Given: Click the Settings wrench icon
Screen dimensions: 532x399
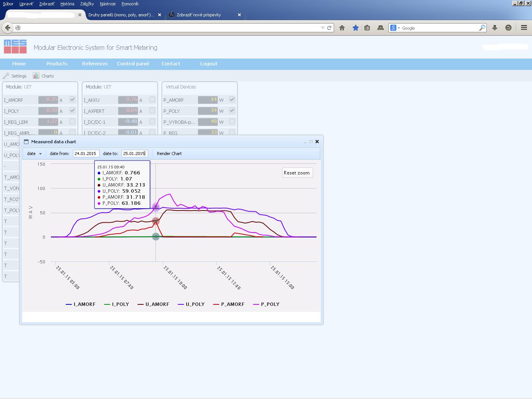Looking at the screenshot, I should point(6,76).
